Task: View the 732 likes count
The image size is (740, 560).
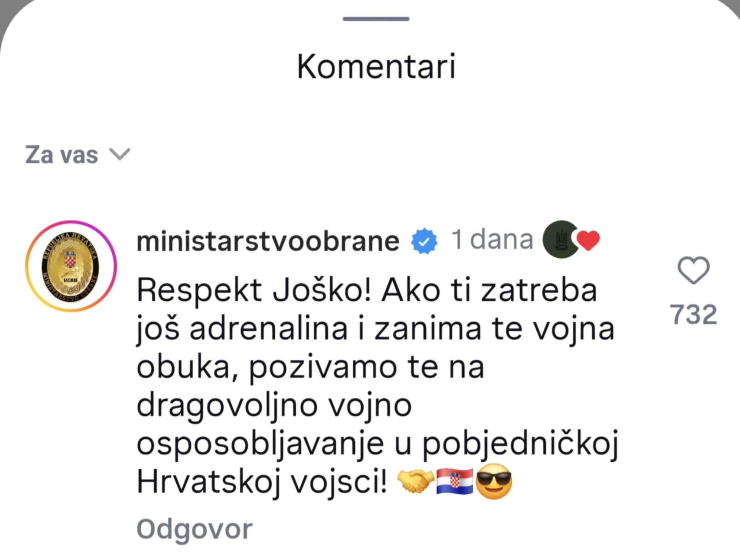Action: coord(693,314)
